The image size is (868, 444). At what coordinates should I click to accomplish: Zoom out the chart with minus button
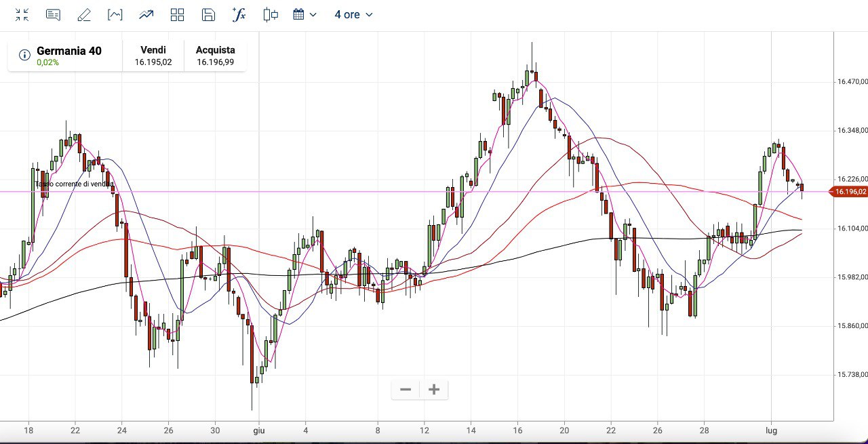pos(406,390)
